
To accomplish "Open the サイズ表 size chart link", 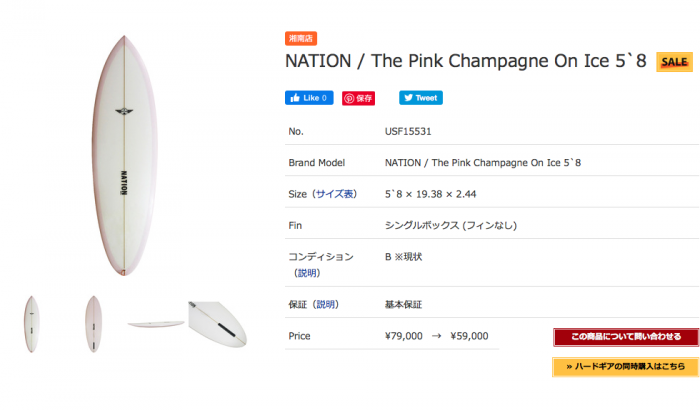I will [x=335, y=194].
